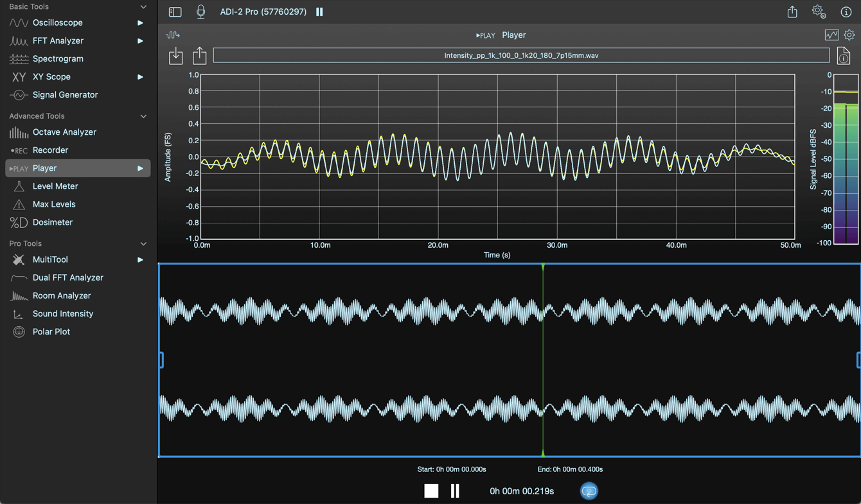This screenshot has width=861, height=504.
Task: Toggle the chart view icon in Player header
Action: pyautogui.click(x=831, y=35)
